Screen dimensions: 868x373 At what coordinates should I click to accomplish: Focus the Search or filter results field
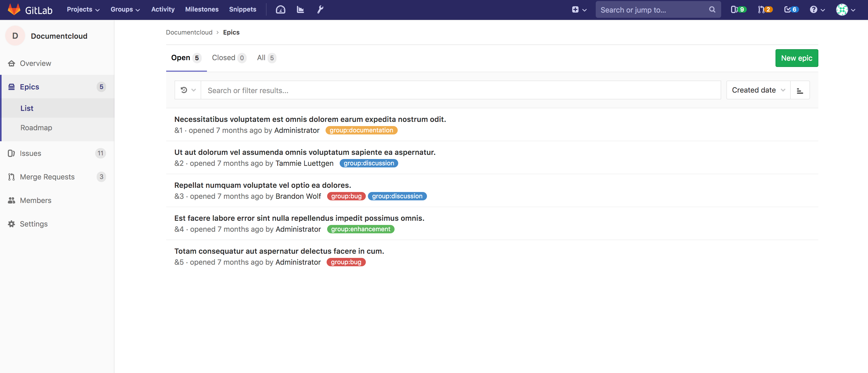460,90
